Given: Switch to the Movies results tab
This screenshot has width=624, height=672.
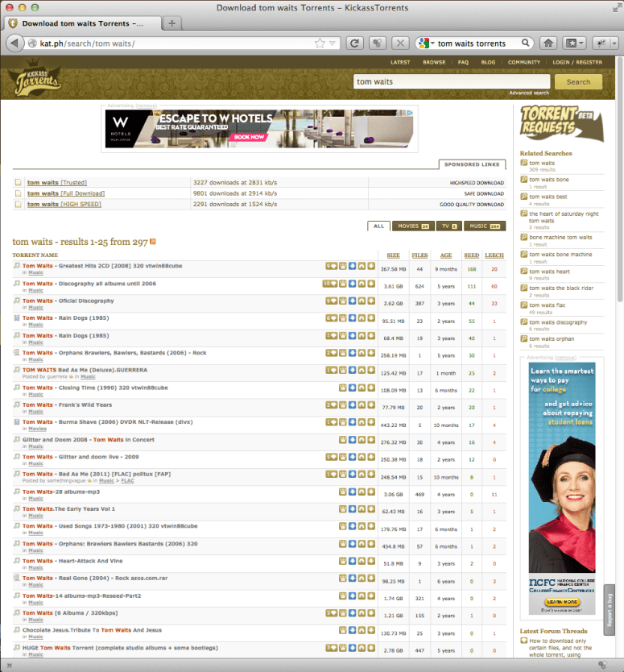Looking at the screenshot, I should [x=413, y=226].
